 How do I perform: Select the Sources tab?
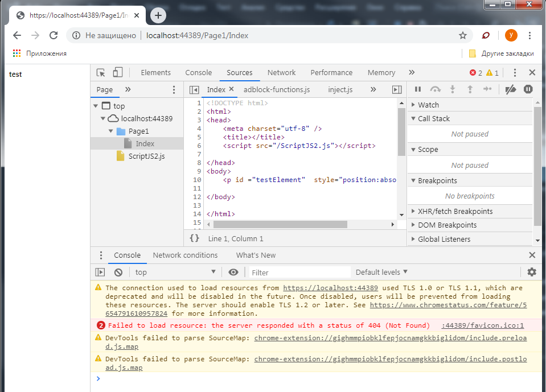click(240, 72)
